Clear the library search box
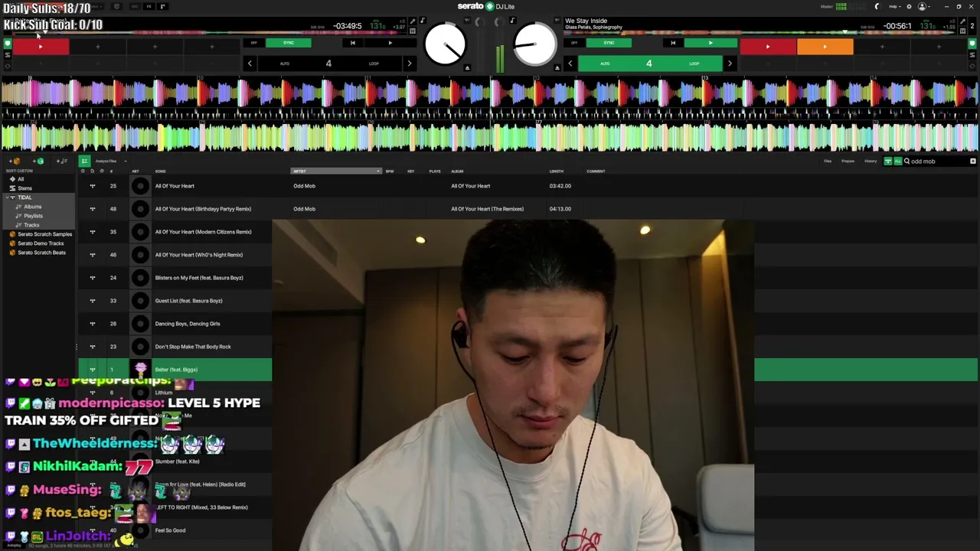Screen dimensions: 980x551 [973, 161]
